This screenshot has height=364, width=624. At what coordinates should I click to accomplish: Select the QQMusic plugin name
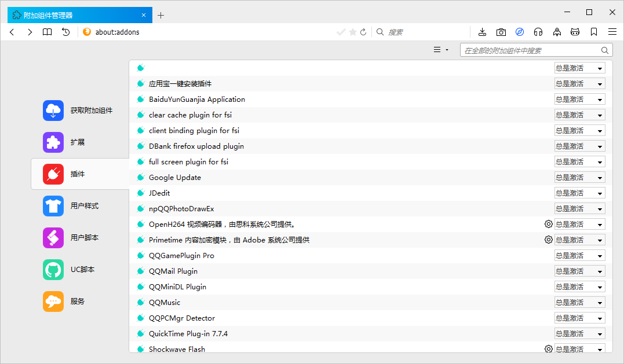(x=165, y=303)
